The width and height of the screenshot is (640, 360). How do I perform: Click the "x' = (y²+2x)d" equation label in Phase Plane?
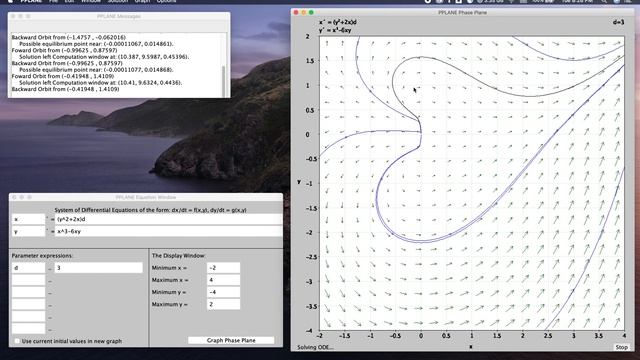coord(338,22)
